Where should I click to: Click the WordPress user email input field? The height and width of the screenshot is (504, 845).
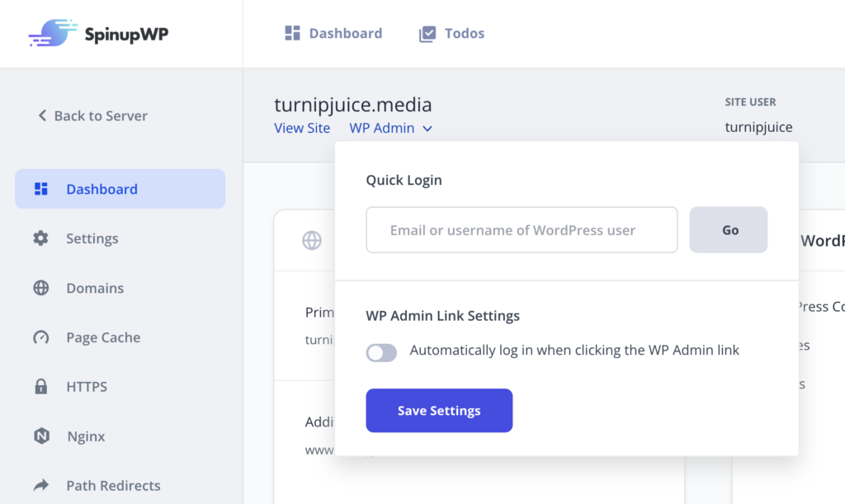point(522,229)
